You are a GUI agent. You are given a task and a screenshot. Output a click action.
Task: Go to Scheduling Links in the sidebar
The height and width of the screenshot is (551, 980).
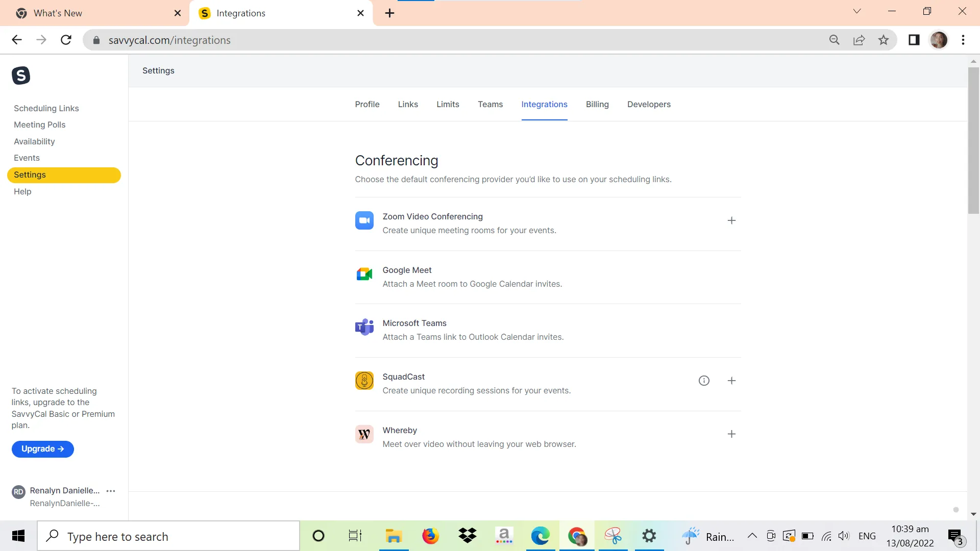46,108
